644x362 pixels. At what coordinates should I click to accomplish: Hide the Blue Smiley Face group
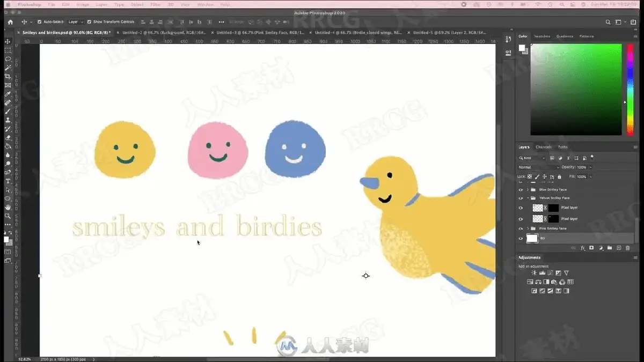[x=520, y=189]
